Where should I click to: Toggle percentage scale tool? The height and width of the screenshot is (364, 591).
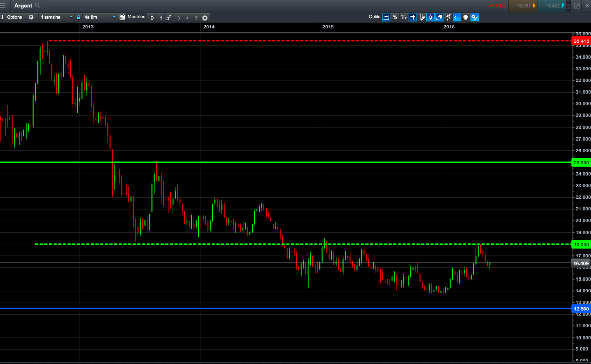pyautogui.click(x=395, y=17)
